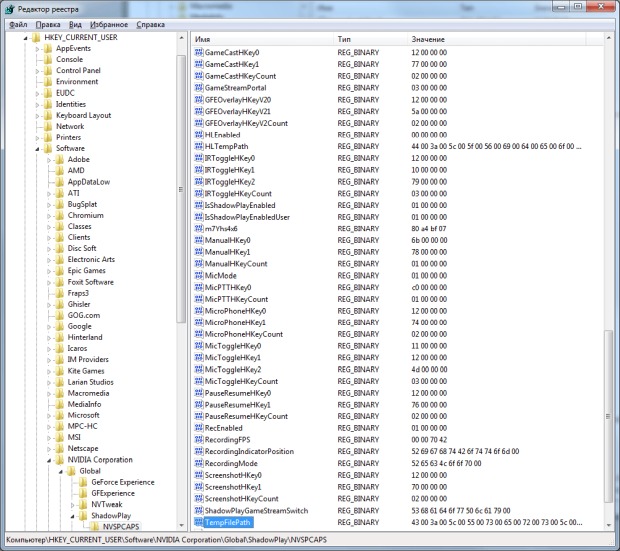
Task: Click the values list scroll down arrow
Action: pyautogui.click(x=608, y=525)
